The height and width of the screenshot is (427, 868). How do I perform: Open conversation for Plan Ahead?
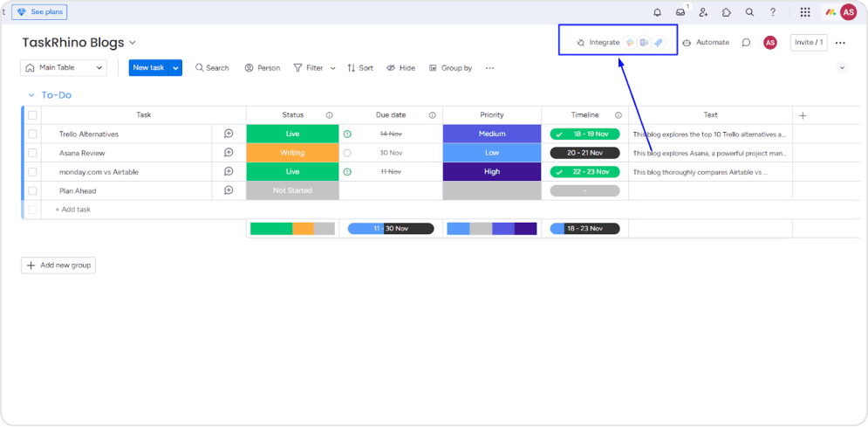[229, 190]
